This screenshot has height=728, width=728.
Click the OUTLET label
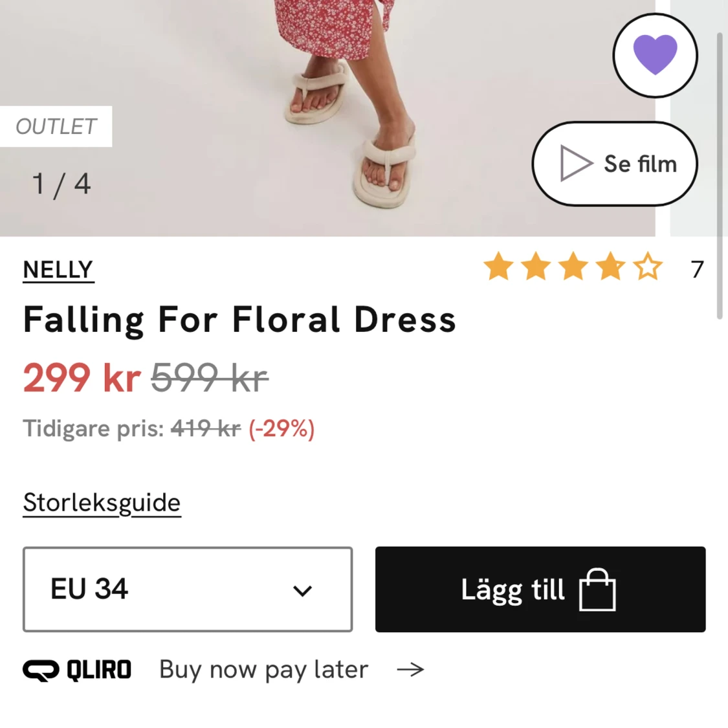click(56, 126)
